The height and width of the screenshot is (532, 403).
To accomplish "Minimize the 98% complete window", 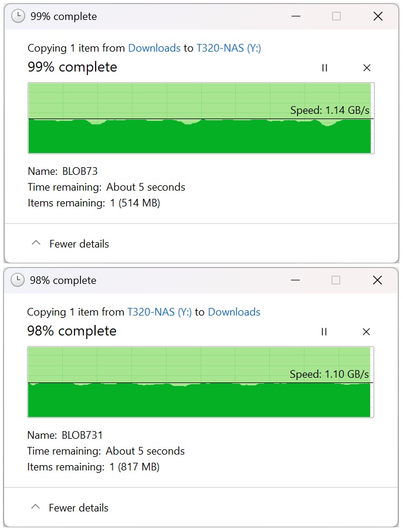I will click(295, 280).
